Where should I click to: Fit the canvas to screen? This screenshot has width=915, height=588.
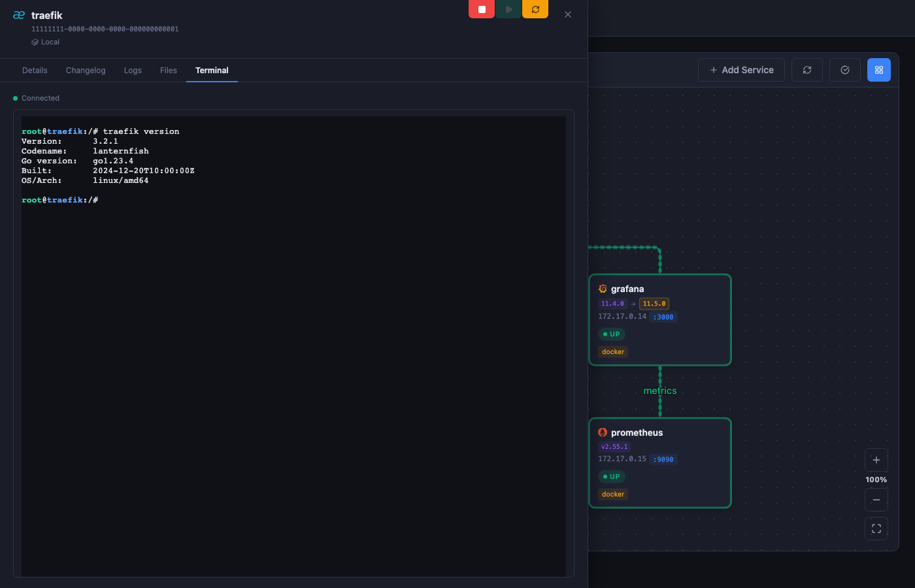point(876,529)
